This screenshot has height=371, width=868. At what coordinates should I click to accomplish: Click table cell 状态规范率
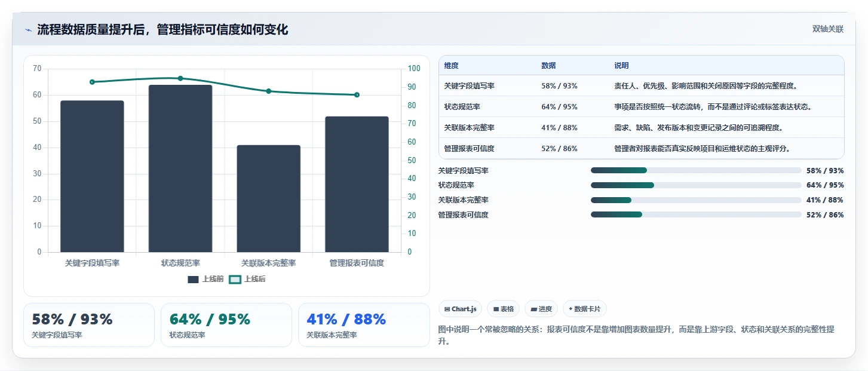point(462,107)
